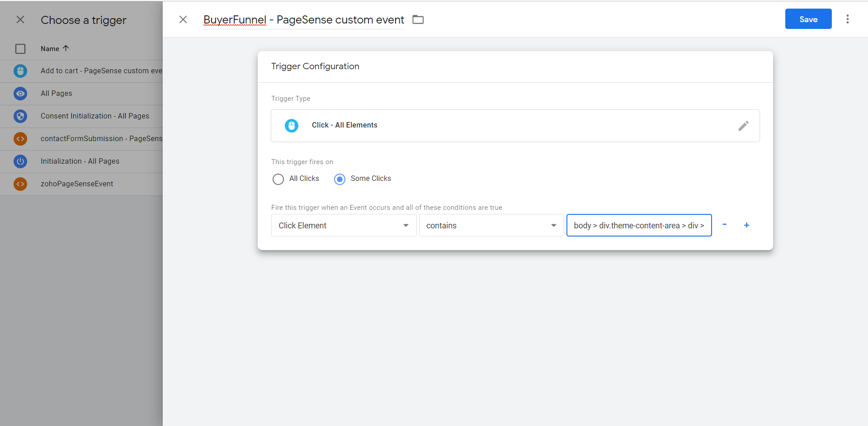The height and width of the screenshot is (426, 868).
Task: Click the All Pages eye icon
Action: [x=20, y=94]
